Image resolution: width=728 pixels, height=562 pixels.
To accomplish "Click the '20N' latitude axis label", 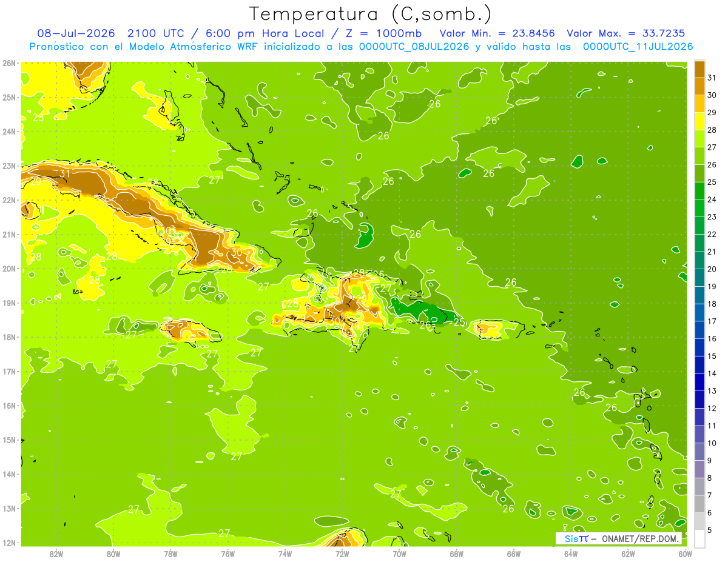I will [9, 269].
